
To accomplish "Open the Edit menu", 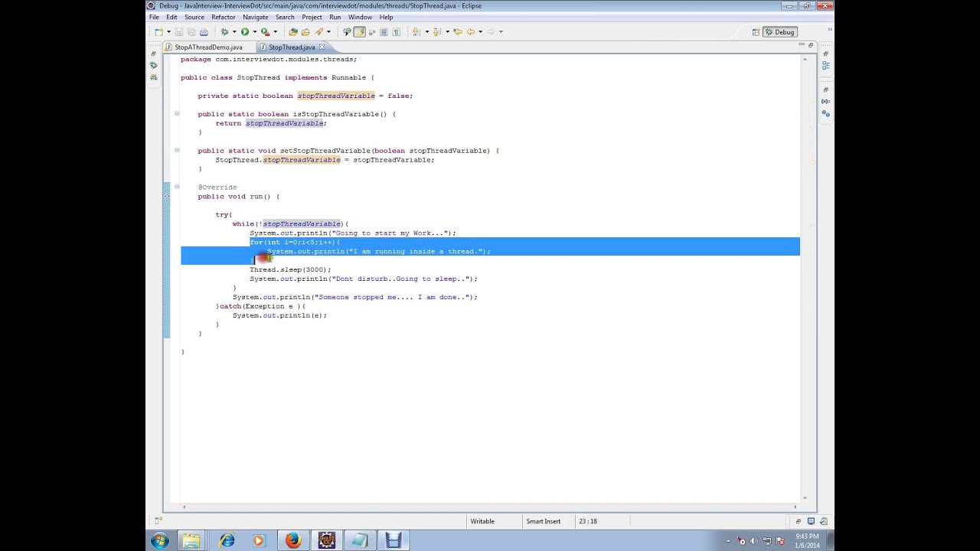I will (x=171, y=17).
